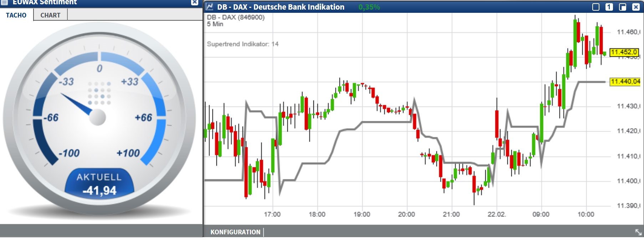Close the DB - DAX chart window
The height and width of the screenshot is (250, 644).
pyautogui.click(x=636, y=7)
